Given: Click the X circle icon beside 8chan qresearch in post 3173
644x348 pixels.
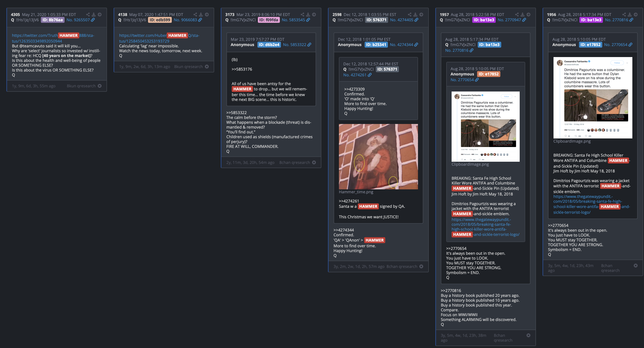Looking at the screenshot, I should point(314,162).
